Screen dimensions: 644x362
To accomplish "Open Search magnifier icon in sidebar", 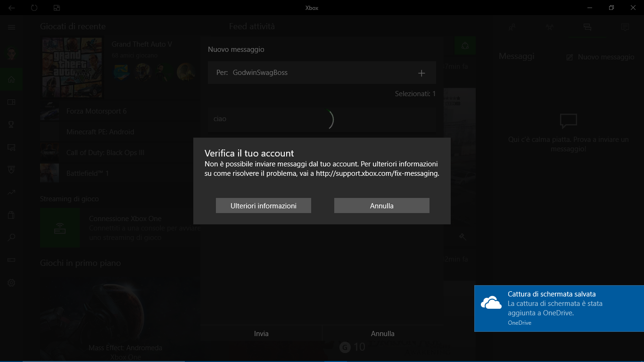I will coord(12,238).
